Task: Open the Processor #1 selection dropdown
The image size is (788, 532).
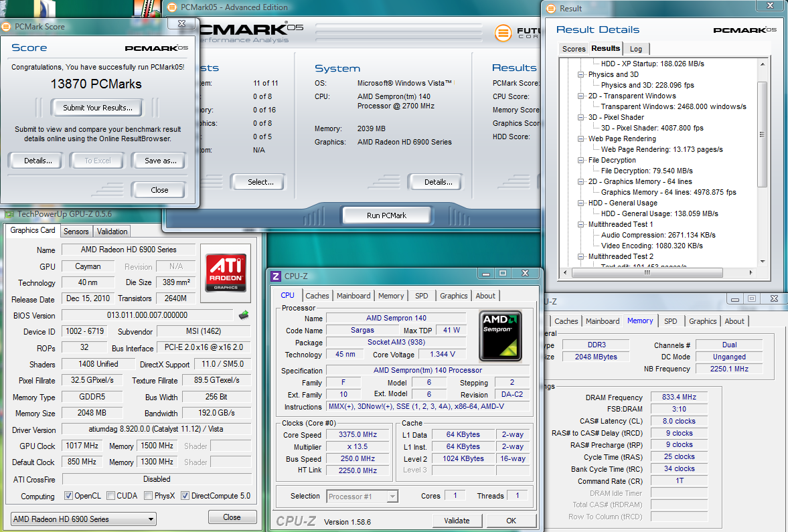Action: point(362,497)
